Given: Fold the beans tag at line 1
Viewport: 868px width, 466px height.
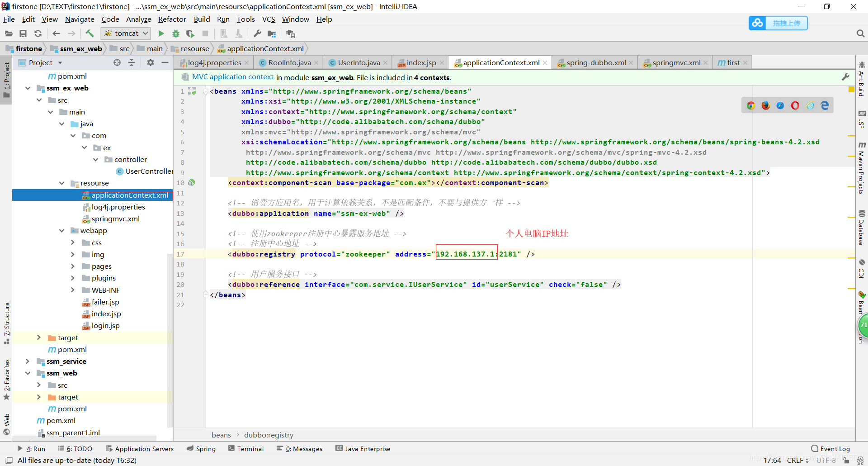Looking at the screenshot, I should pyautogui.click(x=206, y=91).
